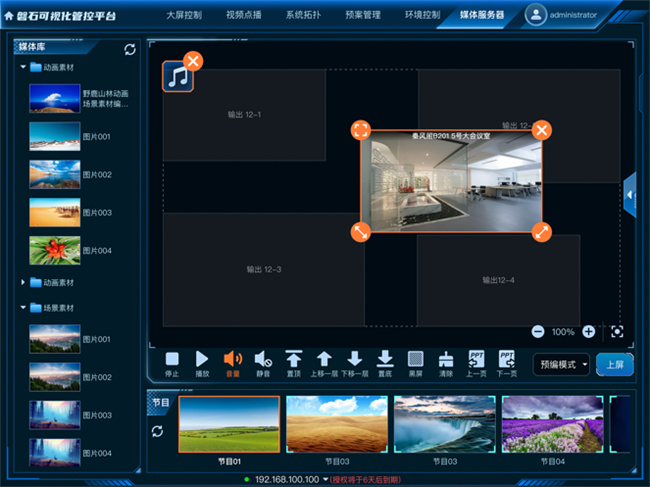Stop playback with 停止
Screen dimensions: 650x487
172,364
